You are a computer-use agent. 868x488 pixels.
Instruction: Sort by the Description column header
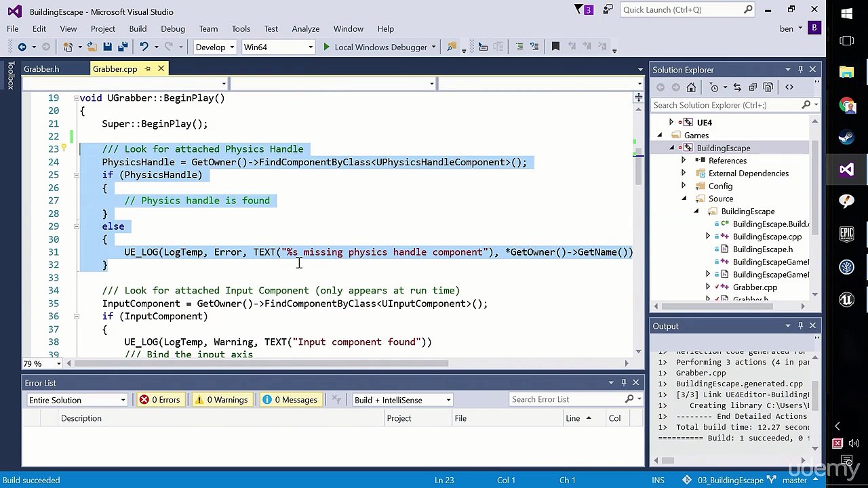(220, 418)
